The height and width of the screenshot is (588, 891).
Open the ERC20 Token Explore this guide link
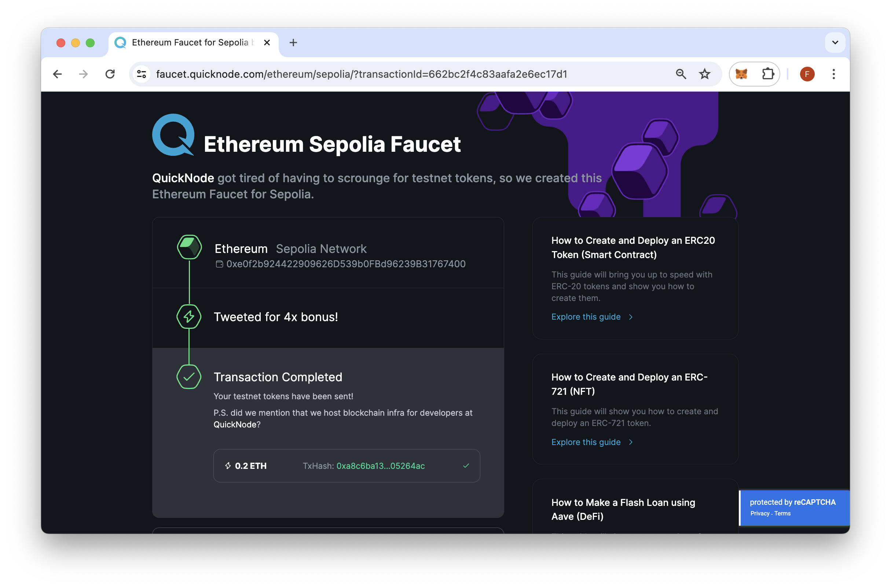pos(586,317)
